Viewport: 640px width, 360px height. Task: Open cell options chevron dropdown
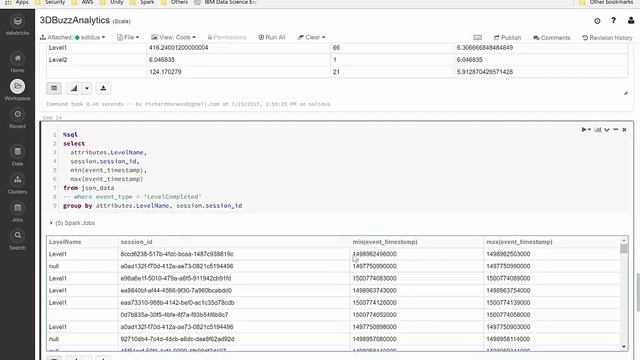click(607, 129)
